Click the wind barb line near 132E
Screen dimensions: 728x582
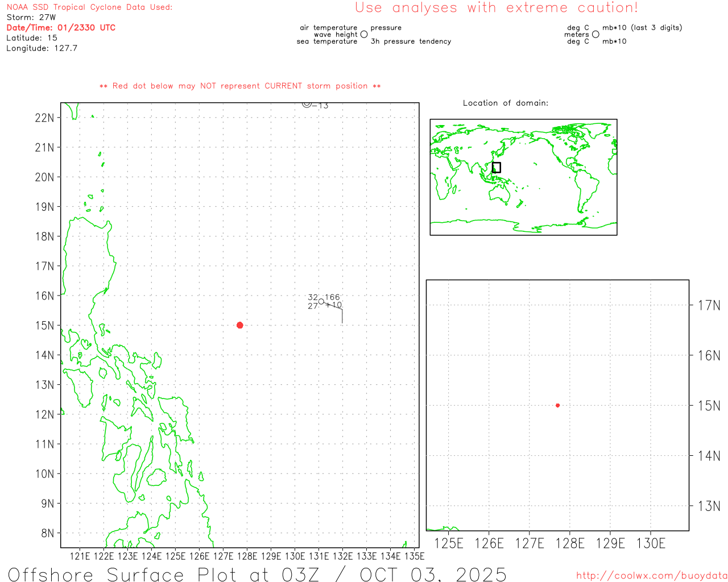tap(341, 314)
